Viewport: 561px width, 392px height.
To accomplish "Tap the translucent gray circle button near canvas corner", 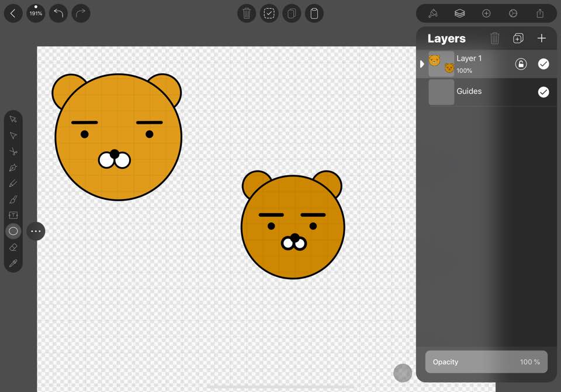I will click(x=403, y=373).
